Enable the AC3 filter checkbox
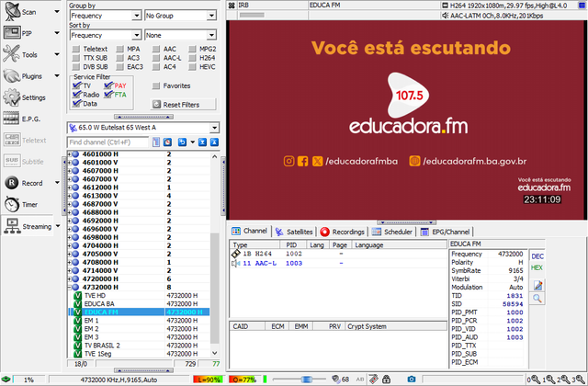The width and height of the screenshot is (588, 386). point(120,58)
